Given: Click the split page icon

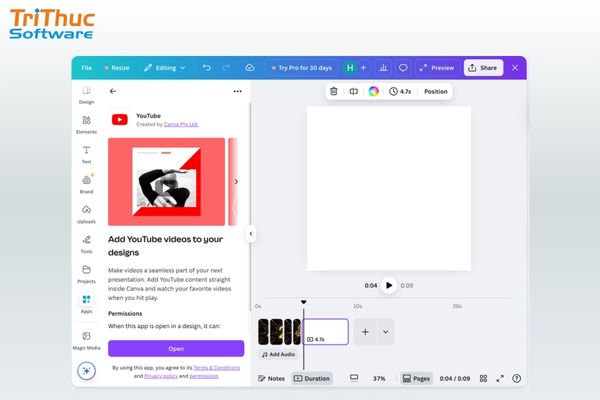Looking at the screenshot, I should [354, 91].
